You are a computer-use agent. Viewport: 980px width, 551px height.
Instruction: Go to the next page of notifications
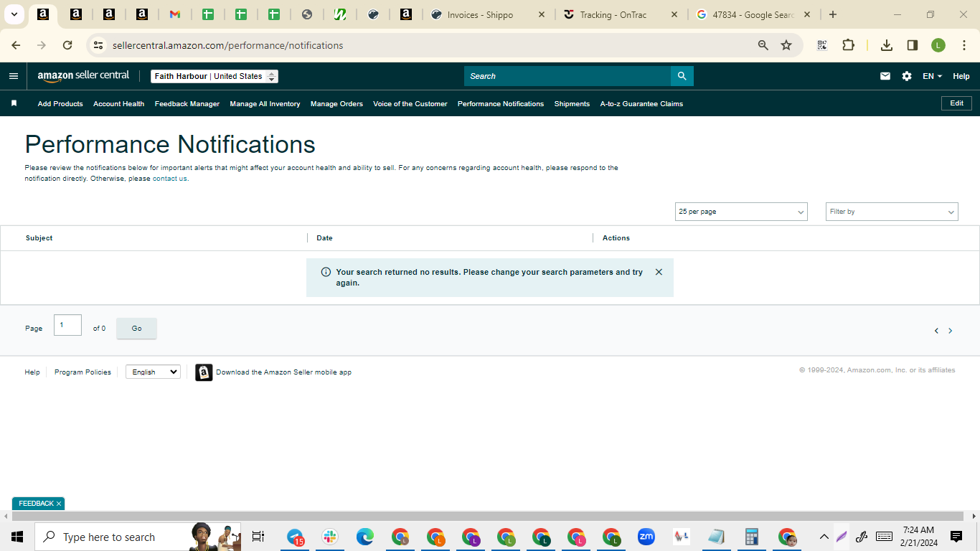pyautogui.click(x=951, y=331)
